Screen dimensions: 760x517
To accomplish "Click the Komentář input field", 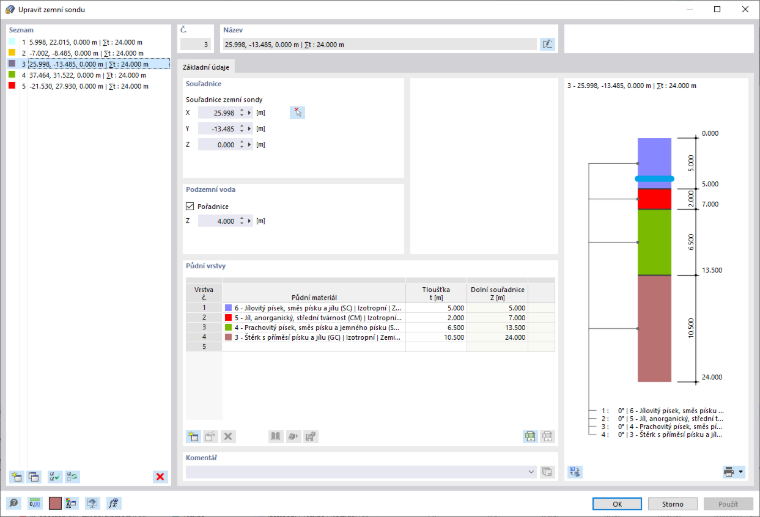I will (356, 471).
